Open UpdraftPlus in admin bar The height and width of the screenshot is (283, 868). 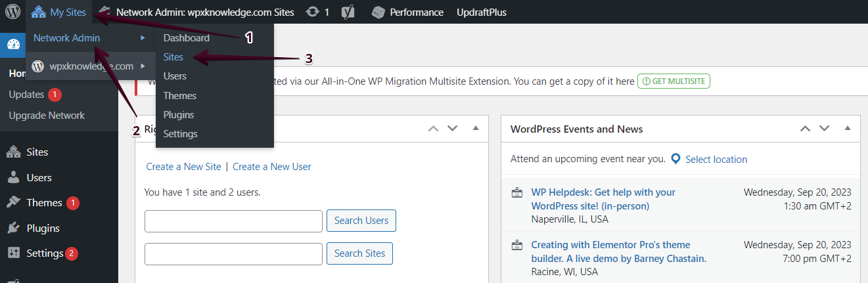point(482,12)
